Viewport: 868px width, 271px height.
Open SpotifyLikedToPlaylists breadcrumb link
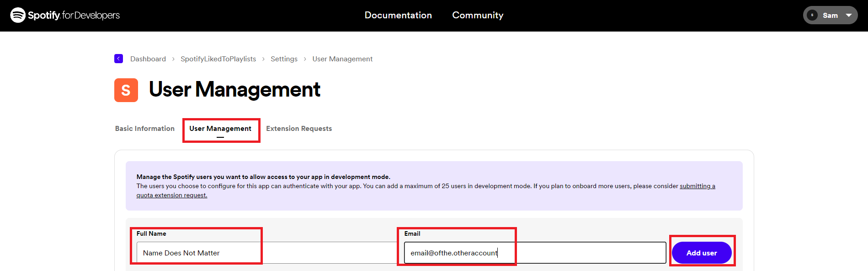click(218, 59)
